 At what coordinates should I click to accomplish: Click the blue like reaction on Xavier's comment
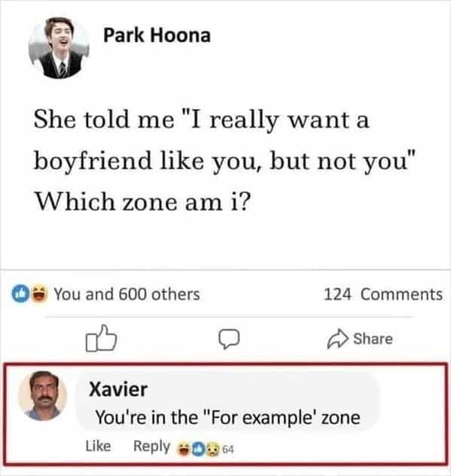click(x=198, y=450)
